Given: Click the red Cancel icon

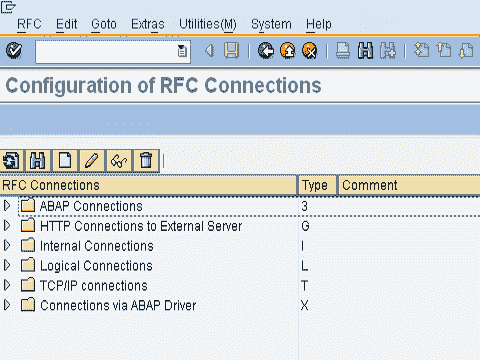Looking at the screenshot, I should [x=310, y=51].
